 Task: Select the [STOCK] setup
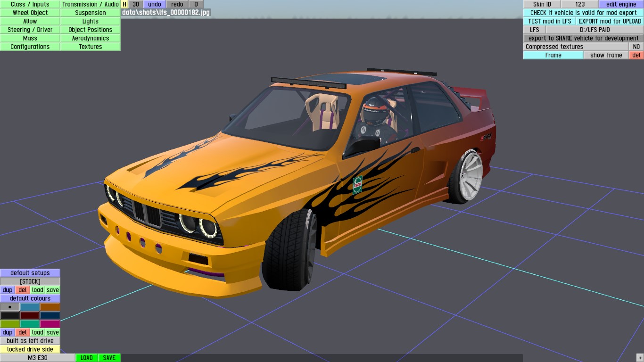[x=30, y=281]
